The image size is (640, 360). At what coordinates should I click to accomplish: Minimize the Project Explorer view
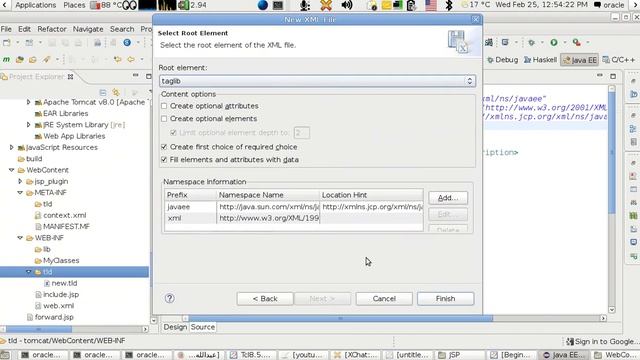[136, 76]
